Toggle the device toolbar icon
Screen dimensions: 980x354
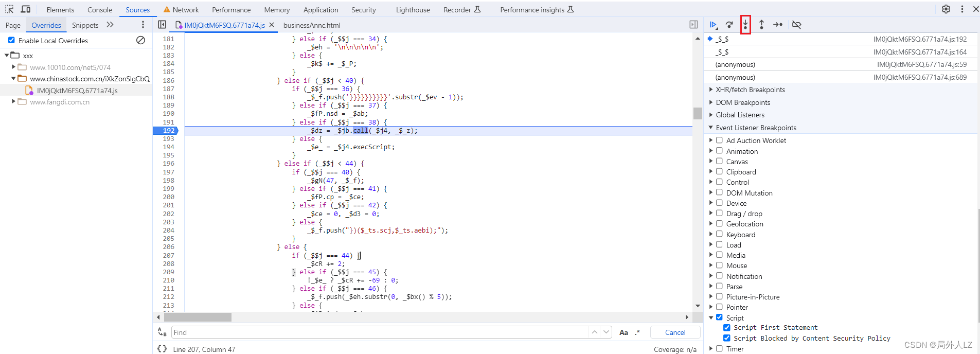pyautogui.click(x=26, y=9)
